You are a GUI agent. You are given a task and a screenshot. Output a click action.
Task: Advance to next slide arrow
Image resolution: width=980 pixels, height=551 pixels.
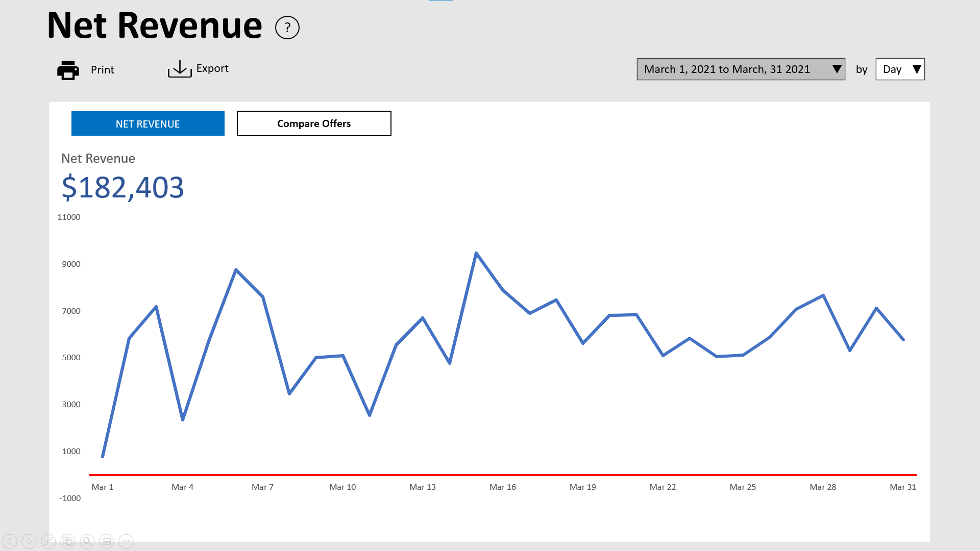point(29,541)
